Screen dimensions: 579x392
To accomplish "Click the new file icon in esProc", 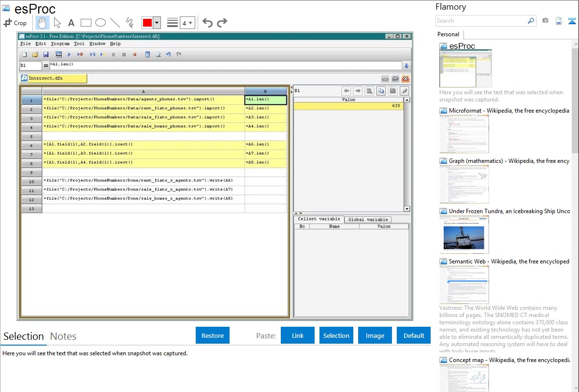I will [x=24, y=54].
